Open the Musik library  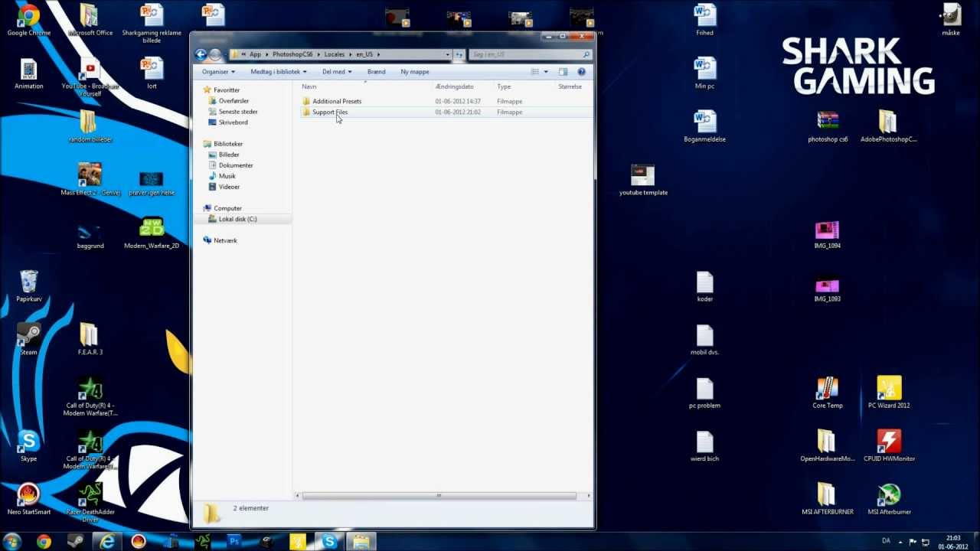click(x=227, y=176)
